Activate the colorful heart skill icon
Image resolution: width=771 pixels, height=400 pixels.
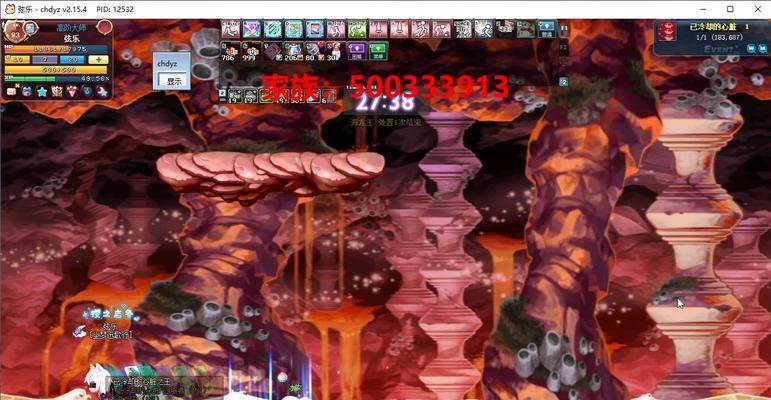click(x=252, y=29)
